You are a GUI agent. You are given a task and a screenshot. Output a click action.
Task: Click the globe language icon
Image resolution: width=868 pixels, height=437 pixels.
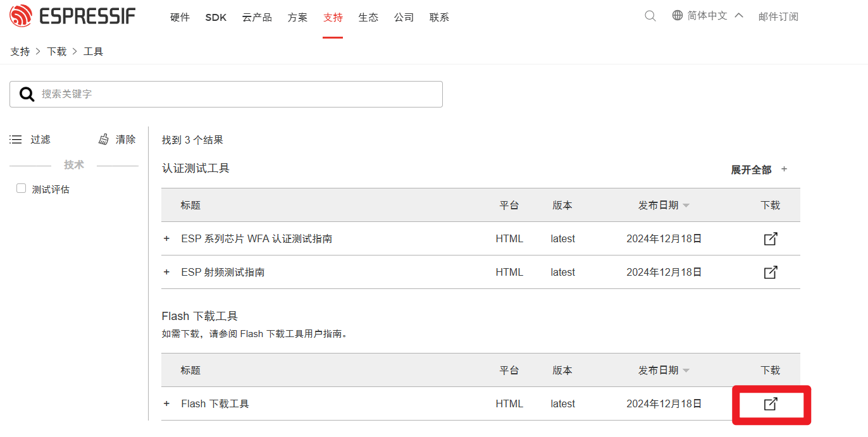(678, 15)
